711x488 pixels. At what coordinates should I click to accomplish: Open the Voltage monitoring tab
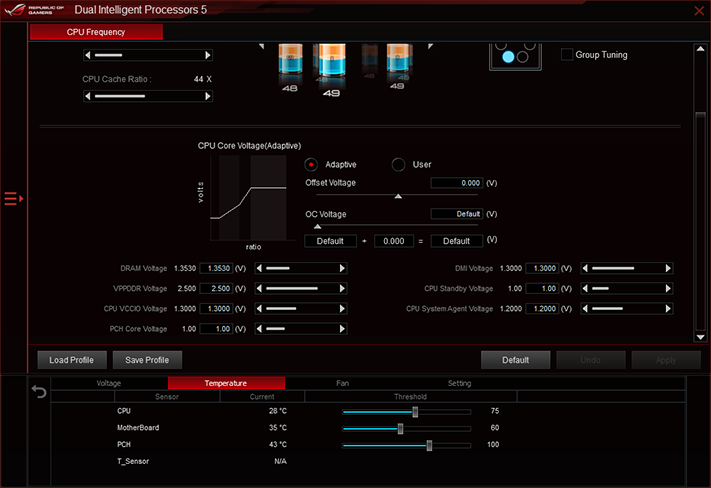(109, 383)
